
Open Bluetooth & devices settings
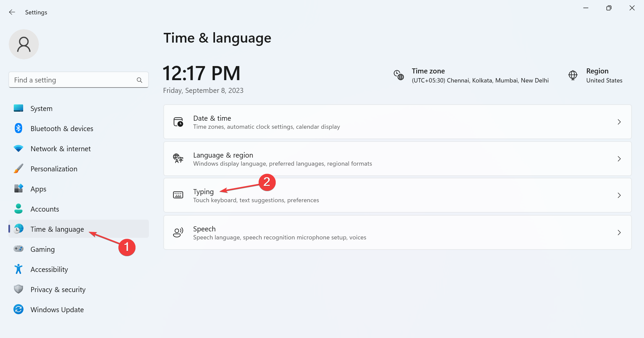[18, 128]
